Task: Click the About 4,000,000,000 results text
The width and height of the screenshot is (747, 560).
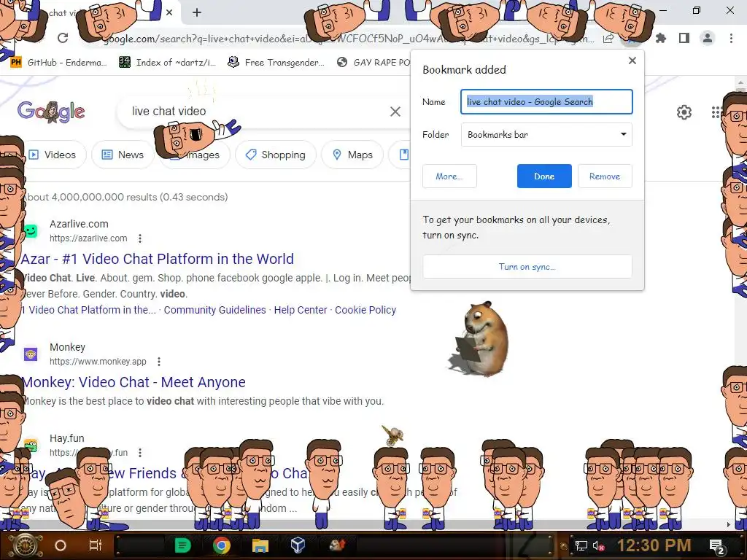Action: click(x=125, y=197)
